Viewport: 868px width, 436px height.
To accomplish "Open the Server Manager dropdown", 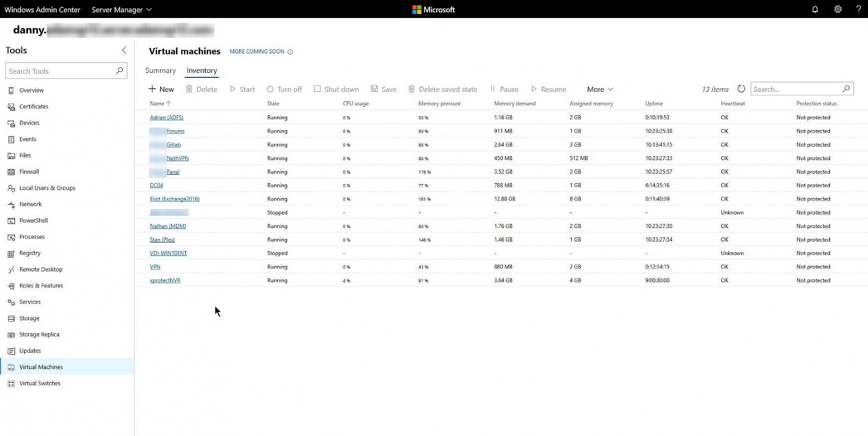I will point(122,9).
